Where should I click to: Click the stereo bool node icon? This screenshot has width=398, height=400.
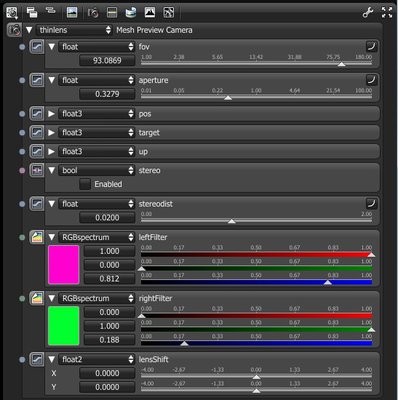coord(37,170)
